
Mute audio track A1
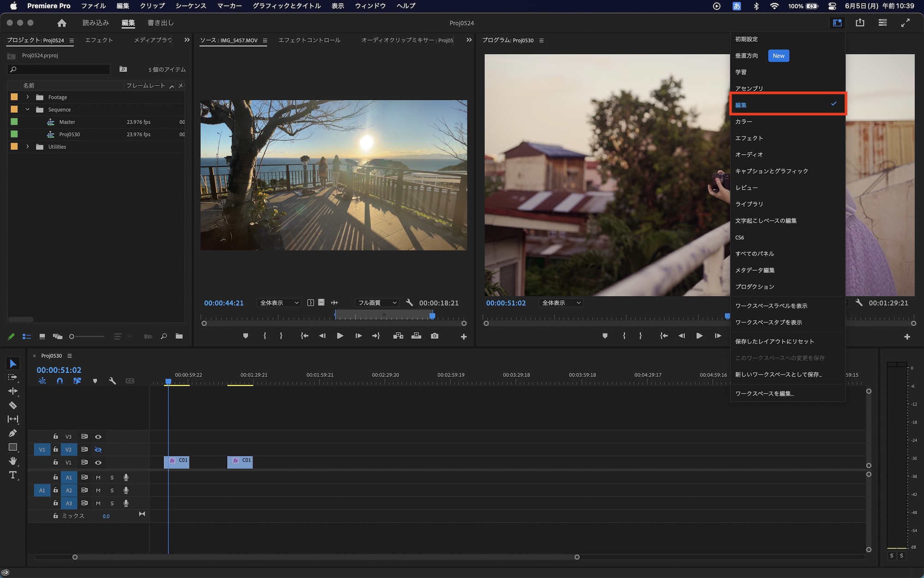pos(98,477)
